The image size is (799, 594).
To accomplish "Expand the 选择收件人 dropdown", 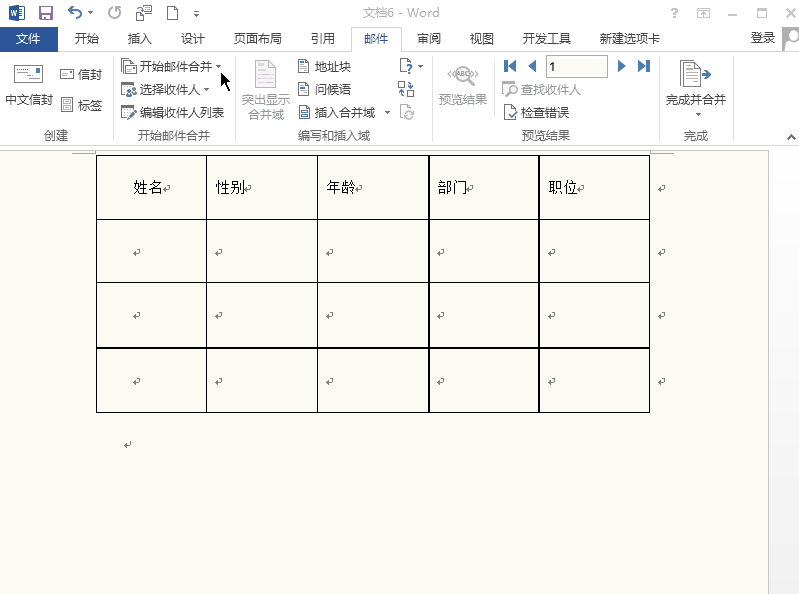I will pyautogui.click(x=206, y=90).
